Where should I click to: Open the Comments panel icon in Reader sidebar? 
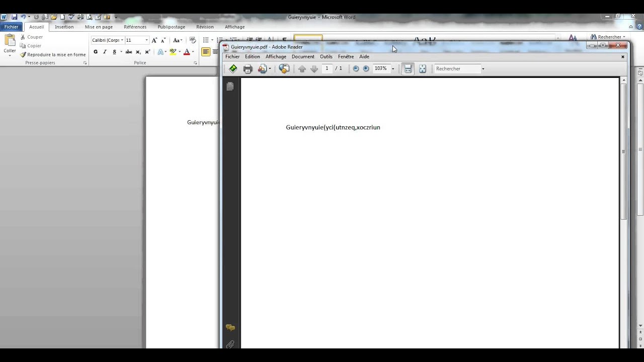click(230, 328)
